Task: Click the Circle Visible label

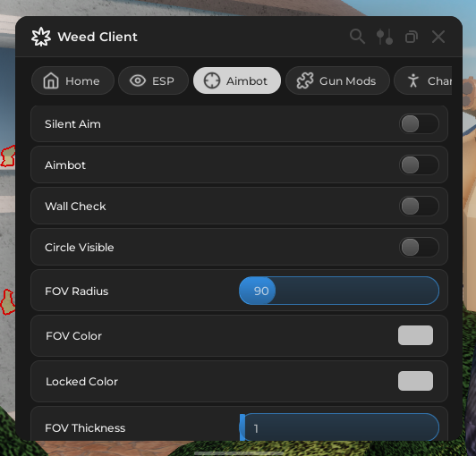Action: pyautogui.click(x=80, y=248)
